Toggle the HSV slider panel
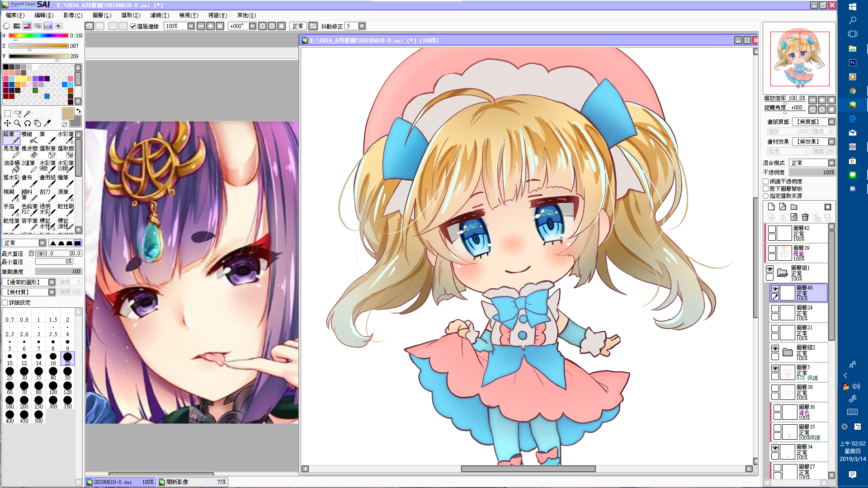This screenshot has height=488, width=868. (27, 26)
